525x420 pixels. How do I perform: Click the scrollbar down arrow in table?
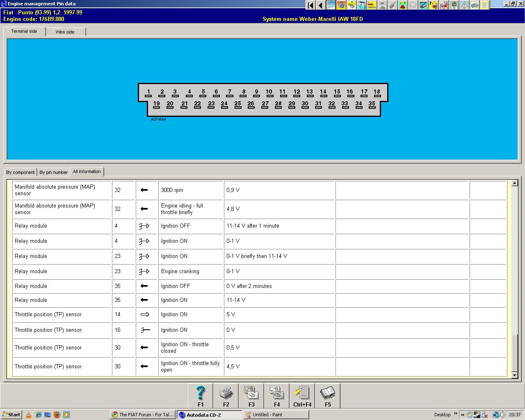click(515, 375)
